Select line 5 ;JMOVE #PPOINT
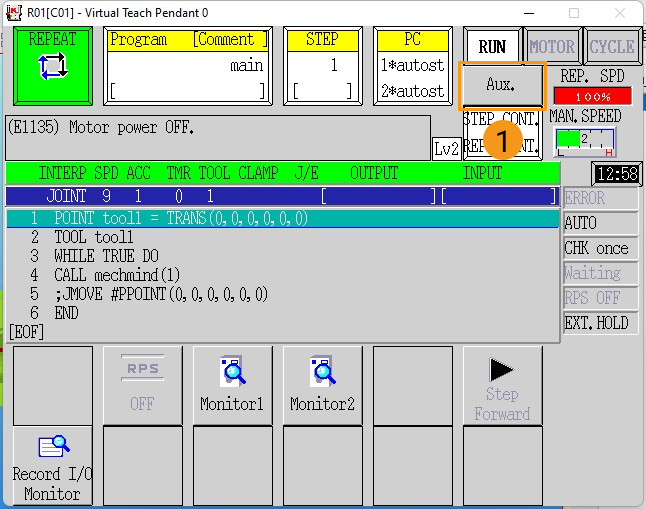646x509 pixels. click(x=283, y=294)
